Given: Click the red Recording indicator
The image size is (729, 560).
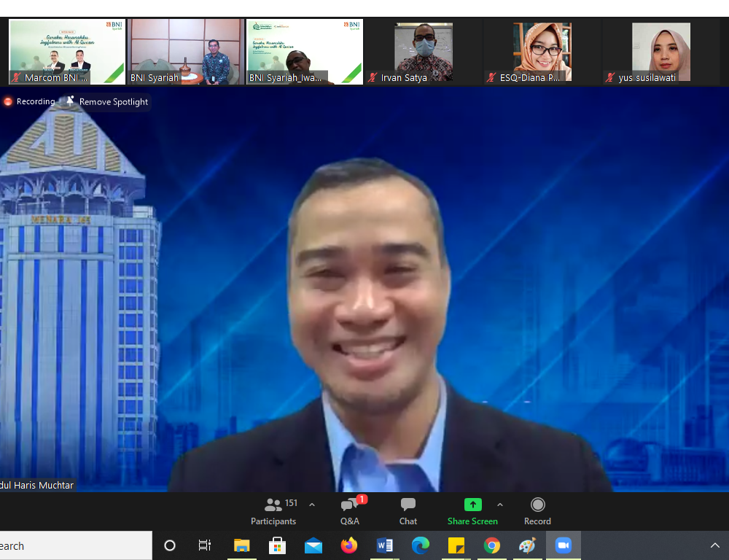Looking at the screenshot, I should (x=29, y=101).
